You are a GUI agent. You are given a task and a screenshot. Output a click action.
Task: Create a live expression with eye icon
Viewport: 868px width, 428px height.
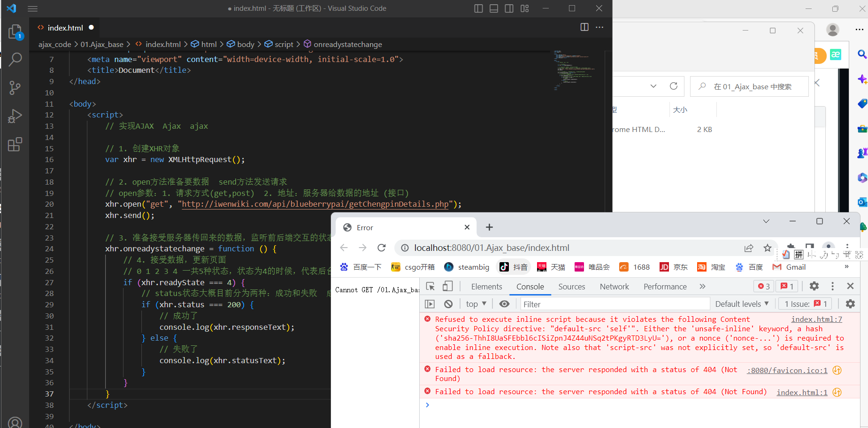(x=504, y=304)
